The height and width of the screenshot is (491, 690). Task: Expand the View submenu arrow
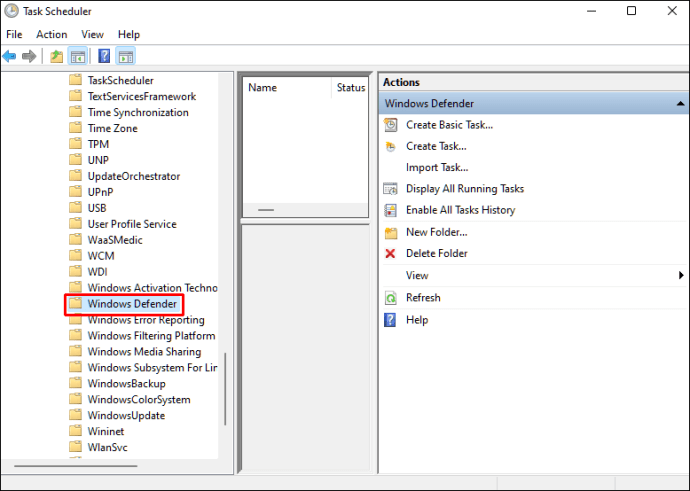(x=681, y=276)
